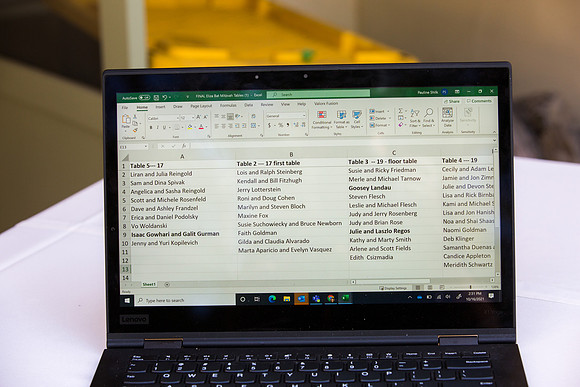
Task: Click Decrease Font Size icon
Action: tap(206, 117)
